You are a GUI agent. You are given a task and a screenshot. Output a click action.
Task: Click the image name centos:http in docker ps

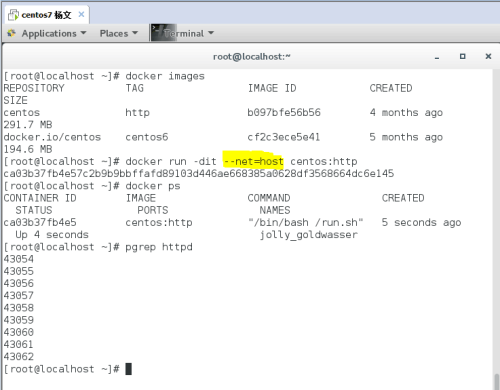point(159,222)
